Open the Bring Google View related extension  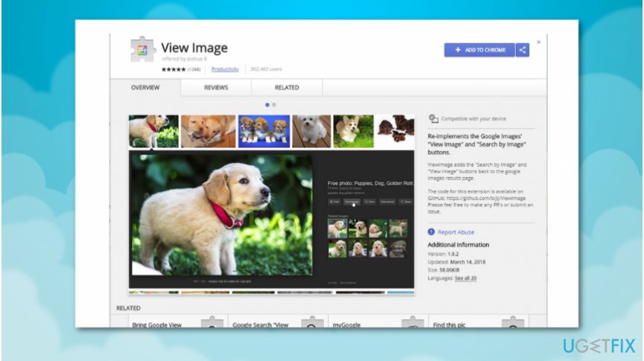tap(178, 322)
